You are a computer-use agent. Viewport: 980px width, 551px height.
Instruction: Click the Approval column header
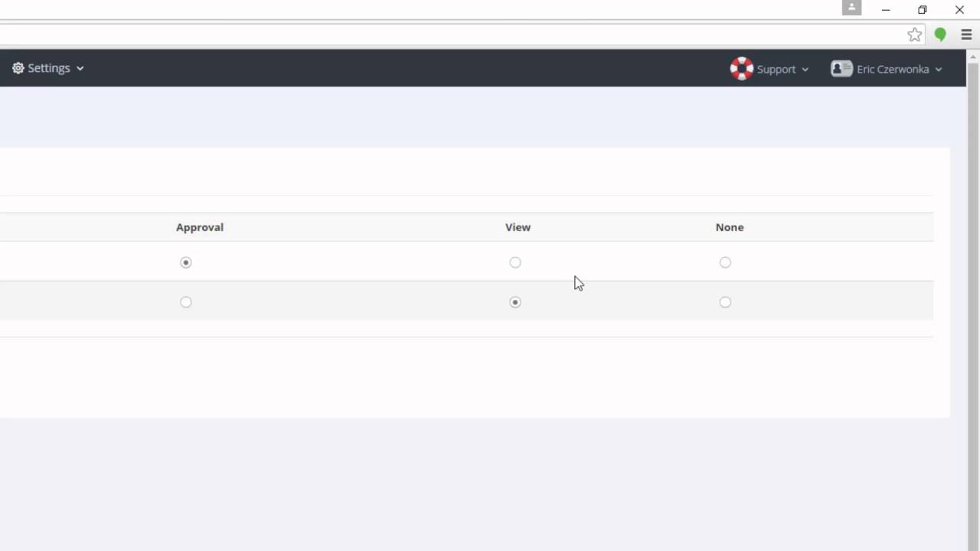point(200,227)
